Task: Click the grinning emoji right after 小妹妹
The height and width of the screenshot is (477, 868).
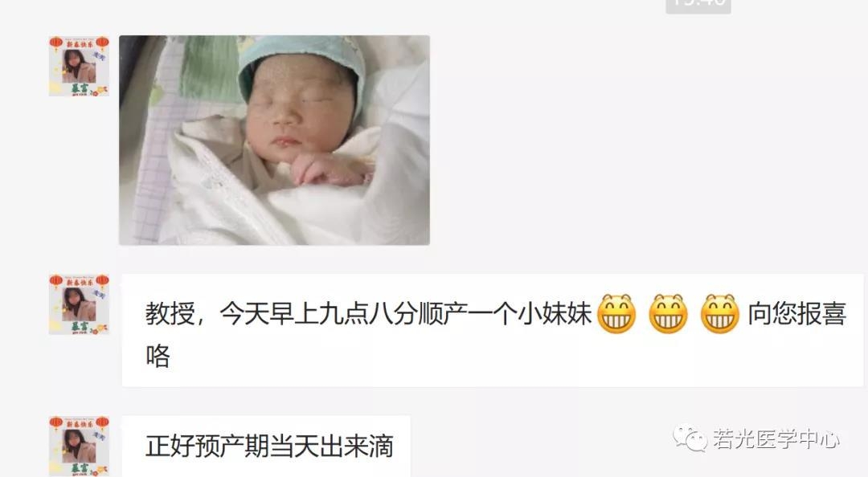Action: 616,314
